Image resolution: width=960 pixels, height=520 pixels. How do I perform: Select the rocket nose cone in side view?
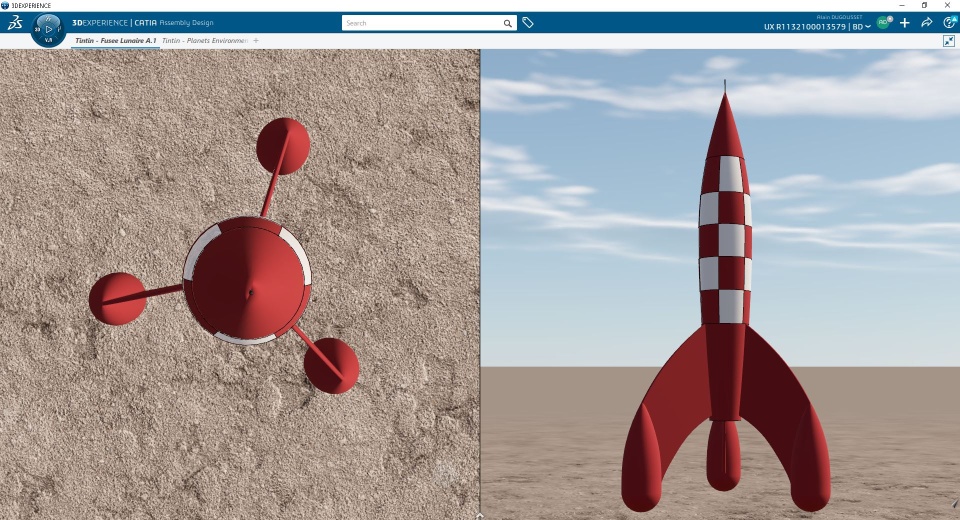pos(725,126)
